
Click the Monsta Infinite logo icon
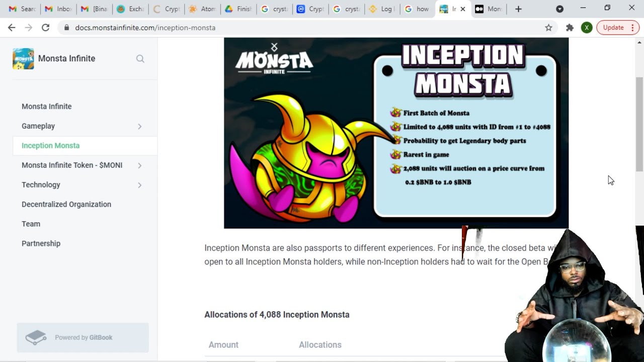(x=23, y=59)
